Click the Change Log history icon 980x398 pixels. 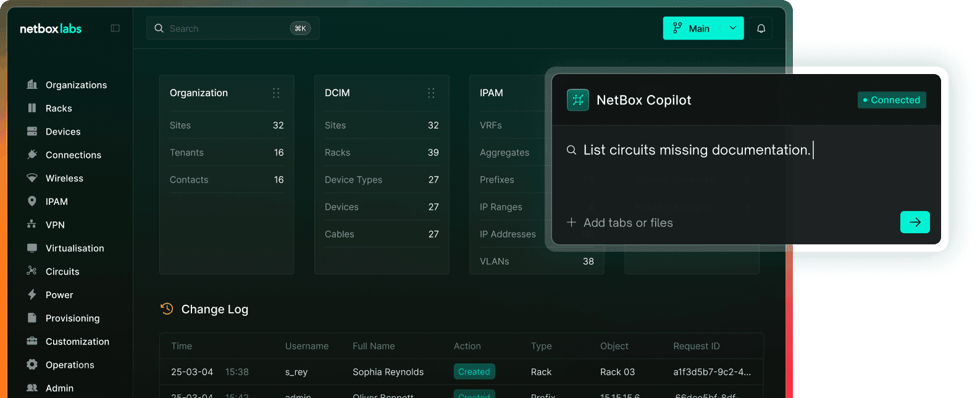click(167, 309)
